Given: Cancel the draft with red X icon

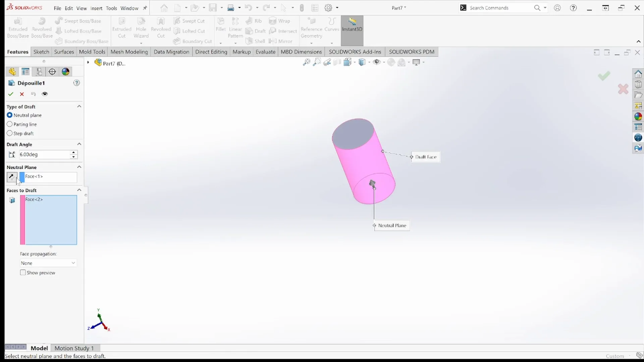Looking at the screenshot, I should click(x=22, y=94).
